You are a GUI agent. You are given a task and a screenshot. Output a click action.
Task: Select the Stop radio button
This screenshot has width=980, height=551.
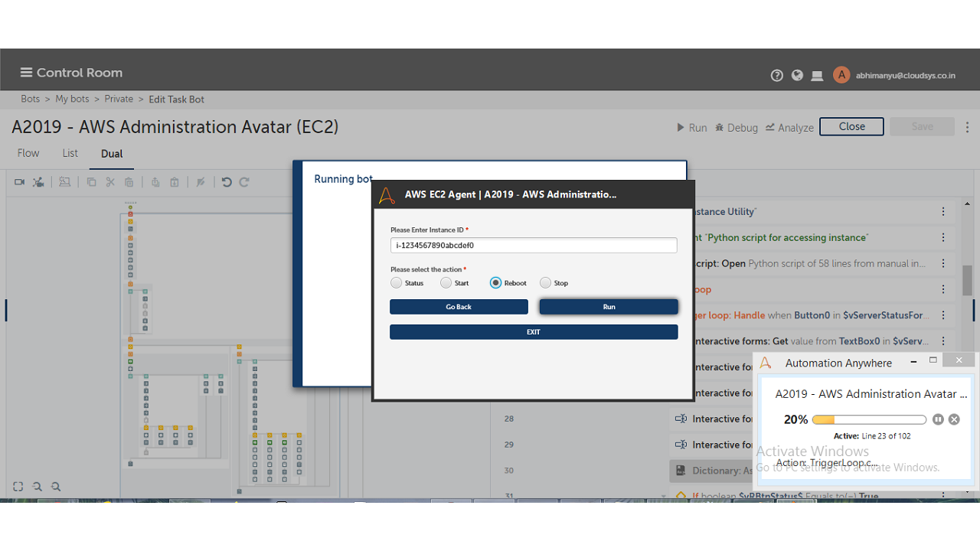[545, 283]
